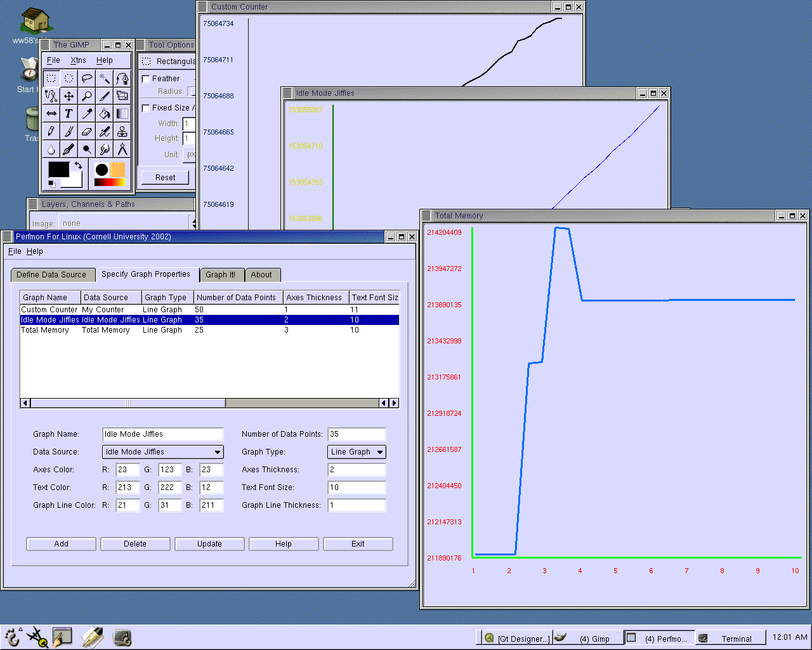Select the Ellipse Select tool in GIMP
The height and width of the screenshot is (650, 812).
[x=69, y=78]
